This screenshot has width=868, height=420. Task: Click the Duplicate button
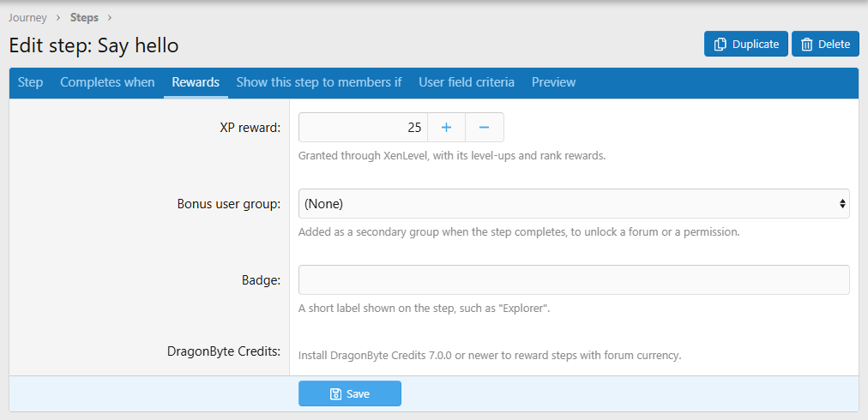745,44
